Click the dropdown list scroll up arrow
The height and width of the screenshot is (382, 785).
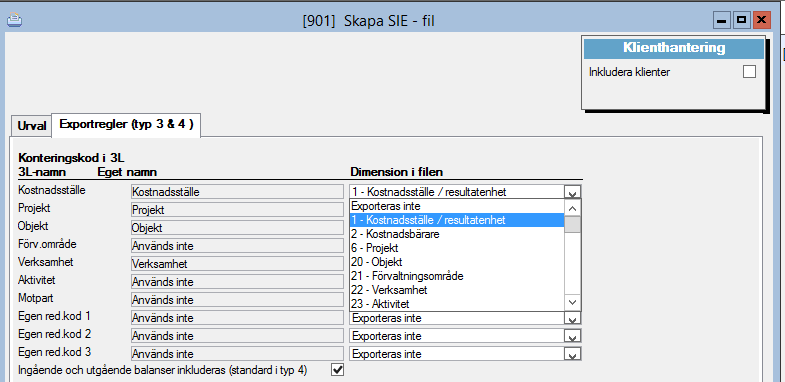[x=573, y=207]
